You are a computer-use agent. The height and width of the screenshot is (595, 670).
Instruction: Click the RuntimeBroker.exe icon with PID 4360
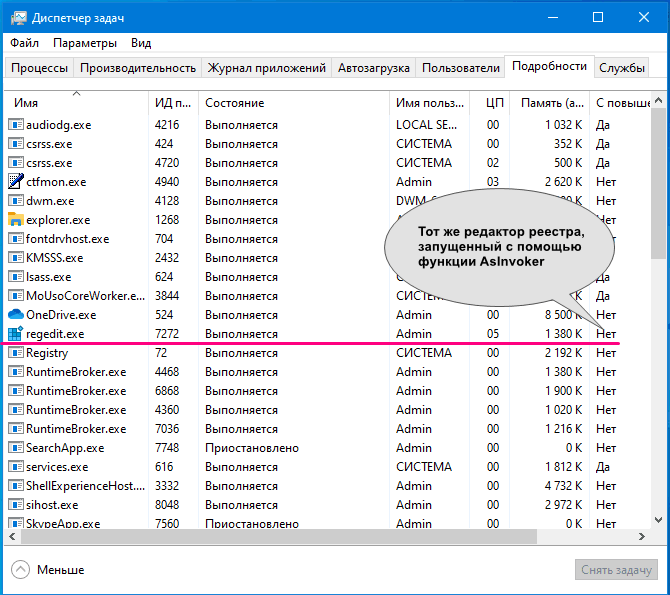[16, 409]
